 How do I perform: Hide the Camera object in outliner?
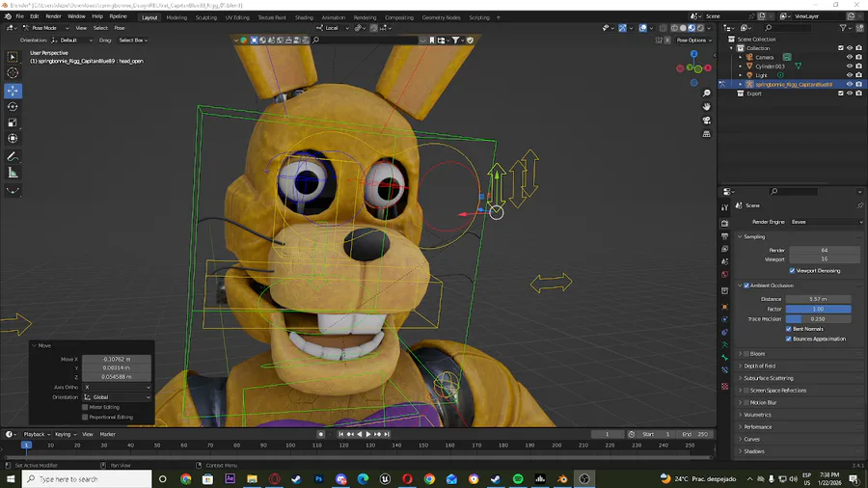pyautogui.click(x=849, y=57)
